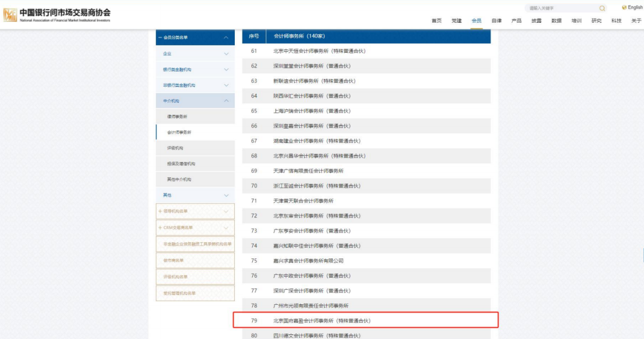Open the 数据 navigation item

tap(557, 20)
